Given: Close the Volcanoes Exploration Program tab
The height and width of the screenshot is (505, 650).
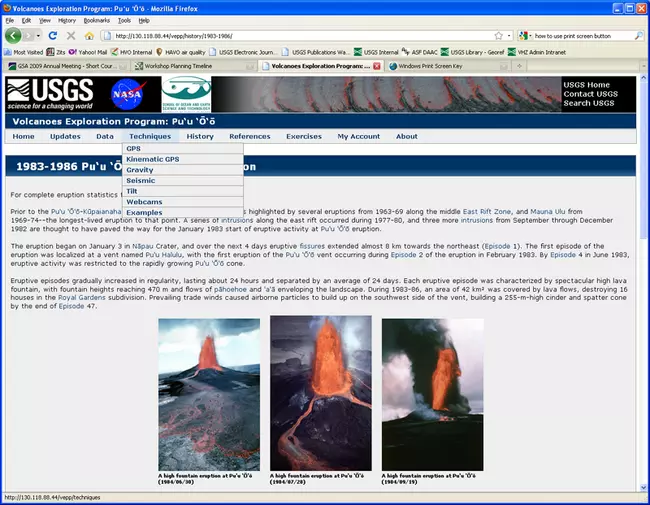Looking at the screenshot, I should point(376,66).
